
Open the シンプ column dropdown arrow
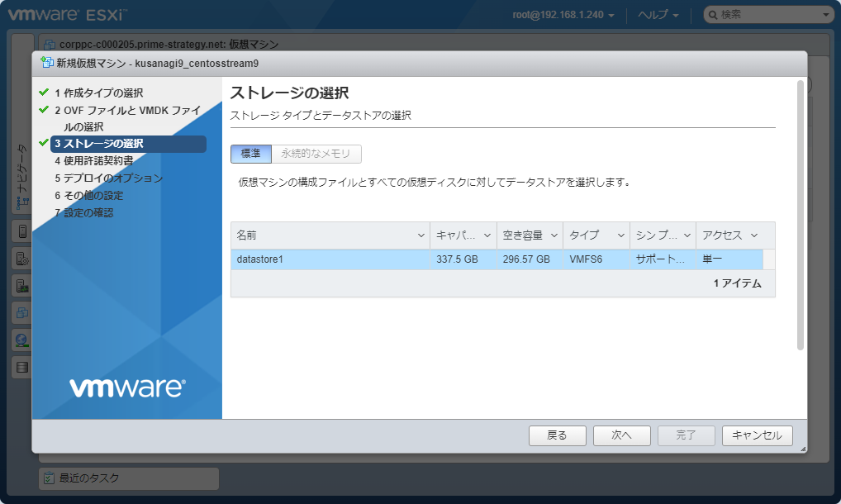tap(687, 235)
